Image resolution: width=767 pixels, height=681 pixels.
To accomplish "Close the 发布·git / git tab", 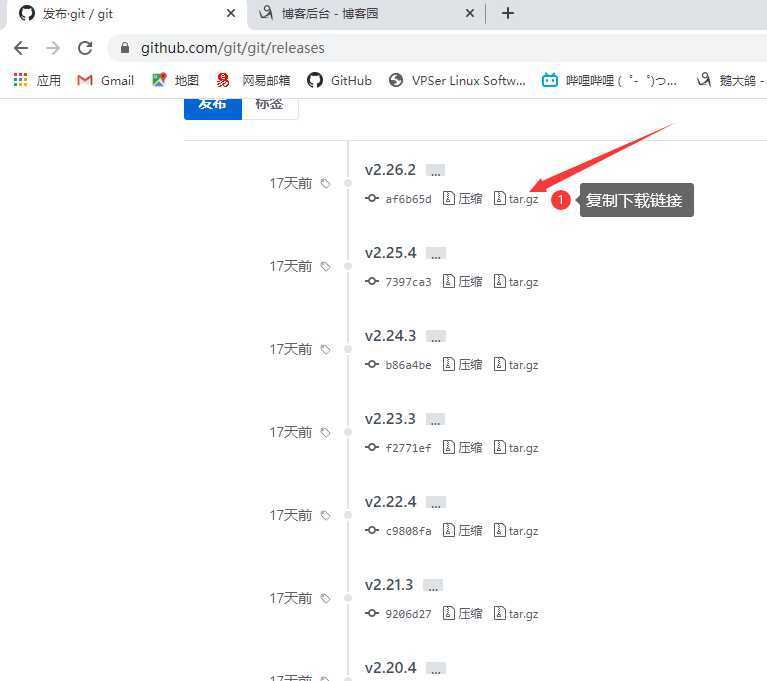I will coord(231,13).
